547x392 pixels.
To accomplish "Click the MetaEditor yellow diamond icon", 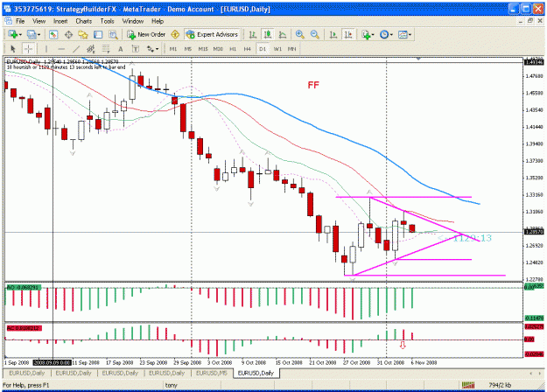I will point(175,34).
